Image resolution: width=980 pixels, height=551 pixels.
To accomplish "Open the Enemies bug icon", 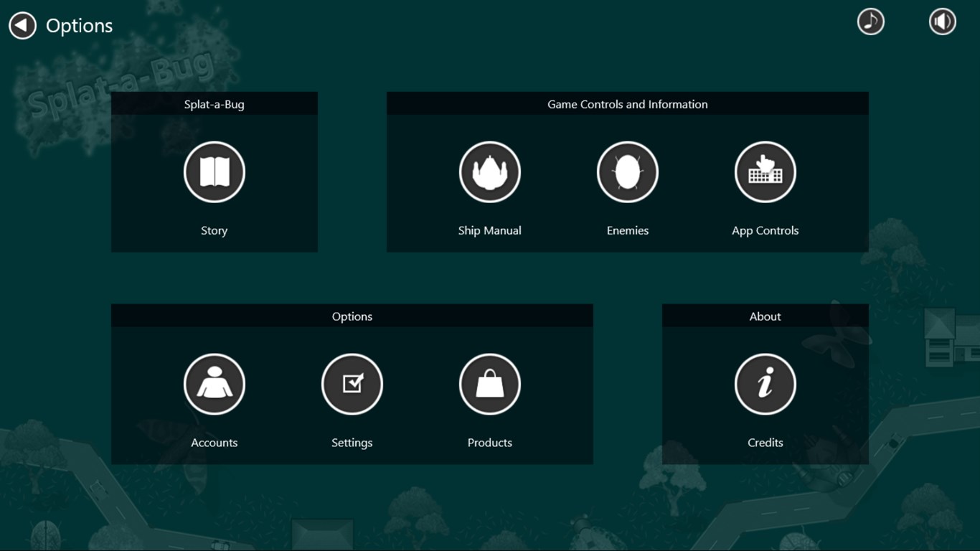I will tap(628, 172).
